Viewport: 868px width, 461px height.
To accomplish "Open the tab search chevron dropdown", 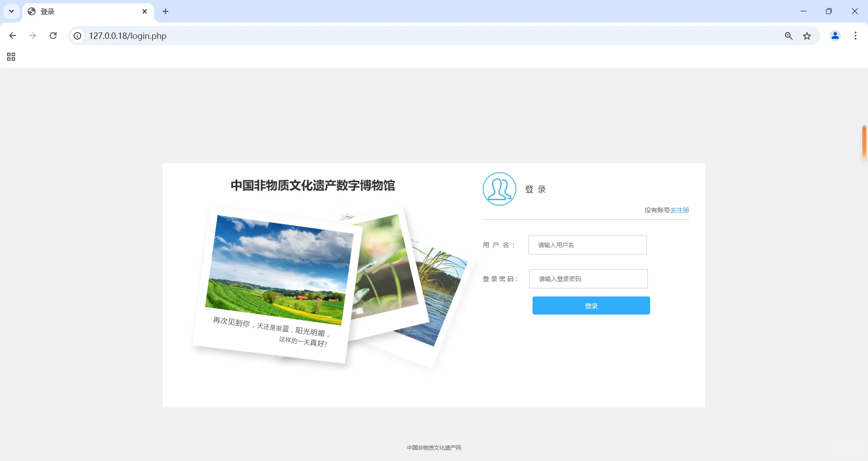I will click(11, 11).
